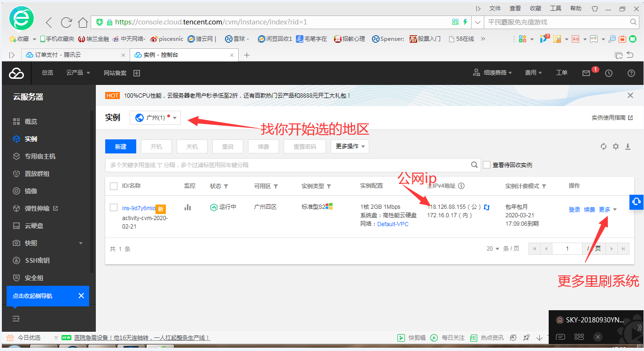This screenshot has width=644, height=351.
Task: Expand the 快照 sidebar item
Action: pos(47,243)
